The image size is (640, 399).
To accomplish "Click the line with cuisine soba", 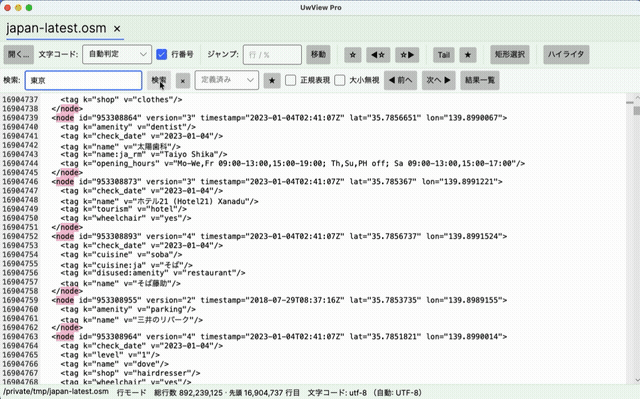I will pyautogui.click(x=121, y=255).
